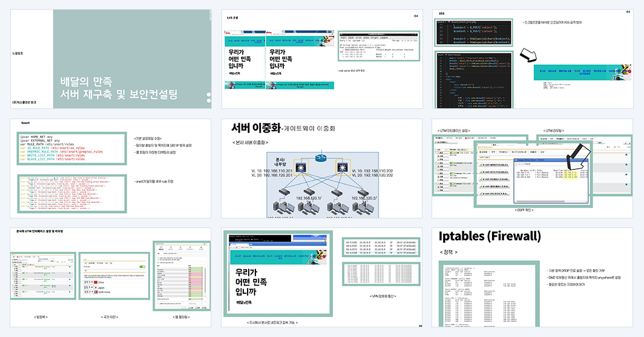Toggle the green switch in country blocking panel
This screenshot has height=337, width=644.
142,267
